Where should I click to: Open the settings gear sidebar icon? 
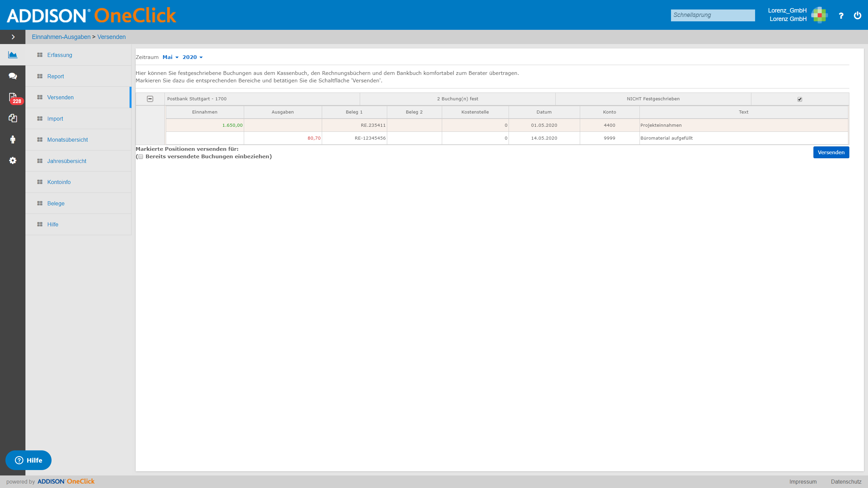click(13, 160)
